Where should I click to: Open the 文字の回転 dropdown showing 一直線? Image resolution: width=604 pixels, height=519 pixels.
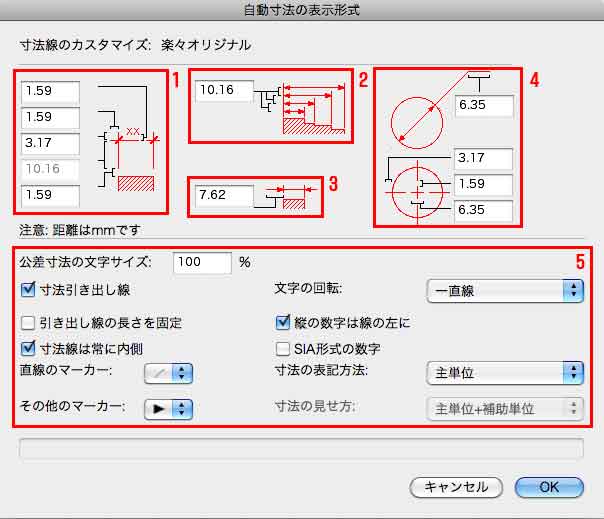(x=504, y=290)
